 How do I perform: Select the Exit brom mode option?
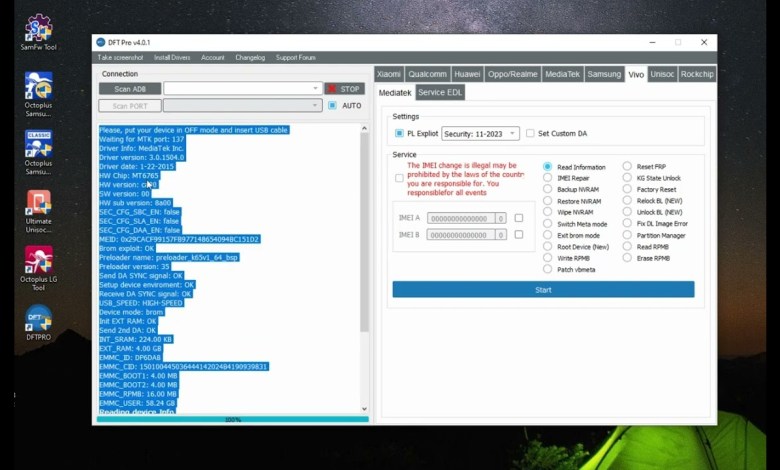pos(548,235)
